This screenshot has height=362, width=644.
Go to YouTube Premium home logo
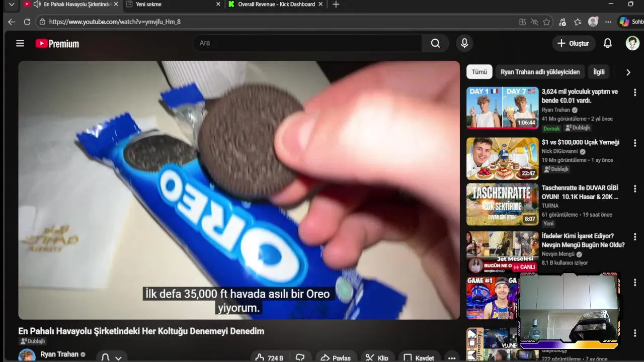click(57, 44)
